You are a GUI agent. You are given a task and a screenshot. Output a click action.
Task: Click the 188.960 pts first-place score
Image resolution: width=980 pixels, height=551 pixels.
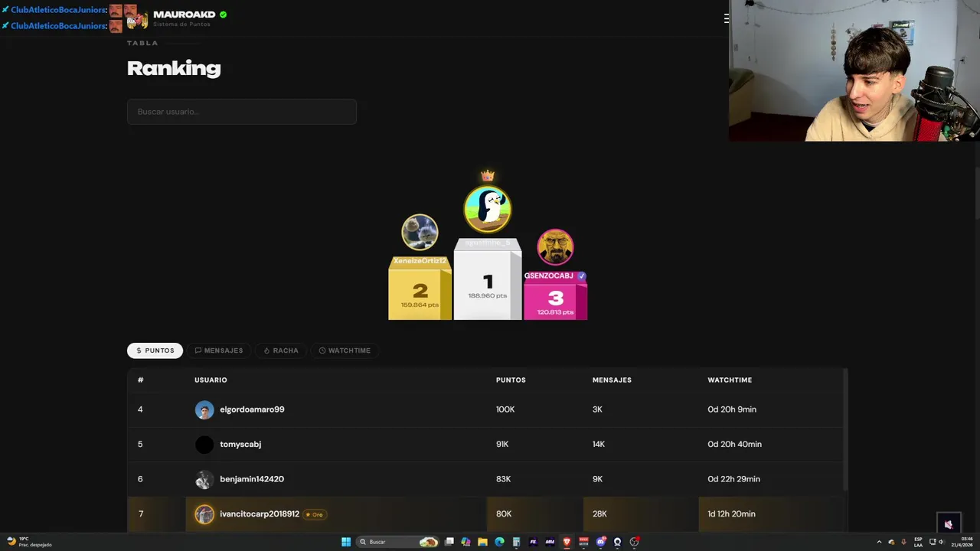pyautogui.click(x=488, y=295)
